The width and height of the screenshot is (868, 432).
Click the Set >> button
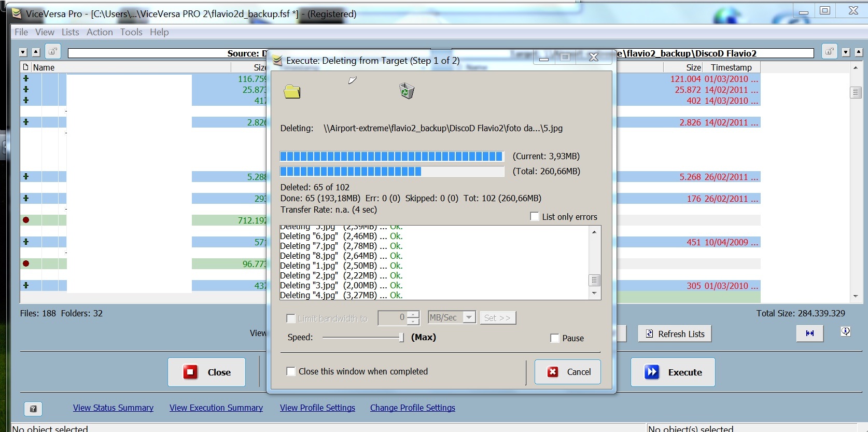[498, 317]
